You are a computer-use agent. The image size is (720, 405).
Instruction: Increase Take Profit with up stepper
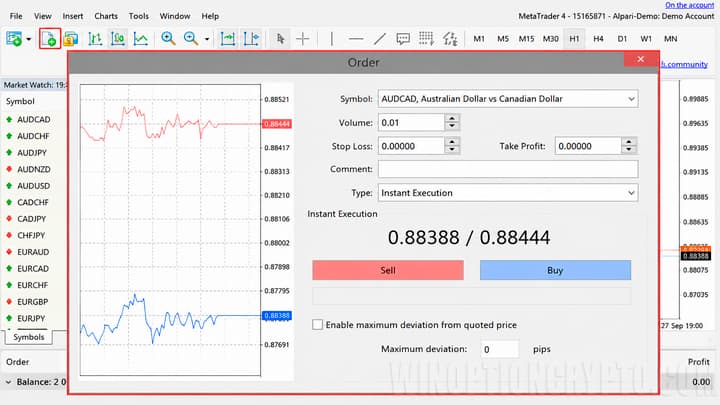pyautogui.click(x=629, y=142)
